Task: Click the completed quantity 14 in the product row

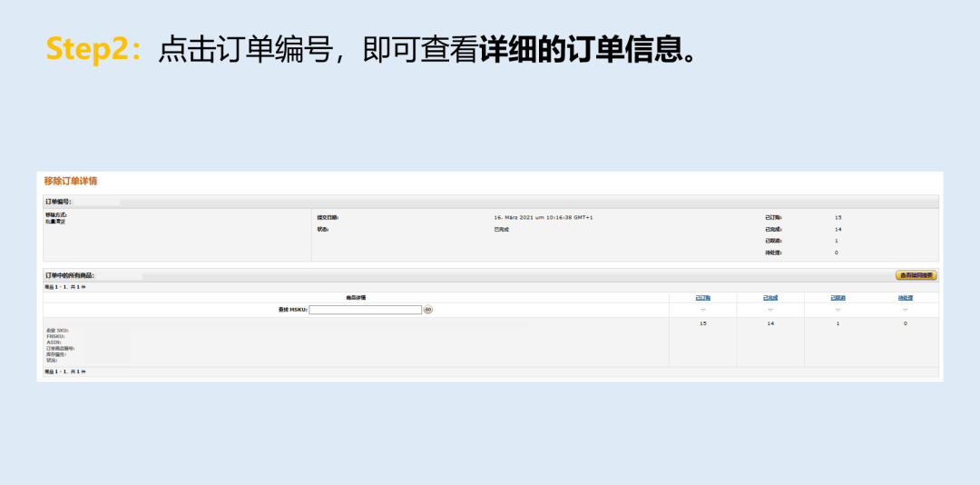Action: pyautogui.click(x=770, y=323)
